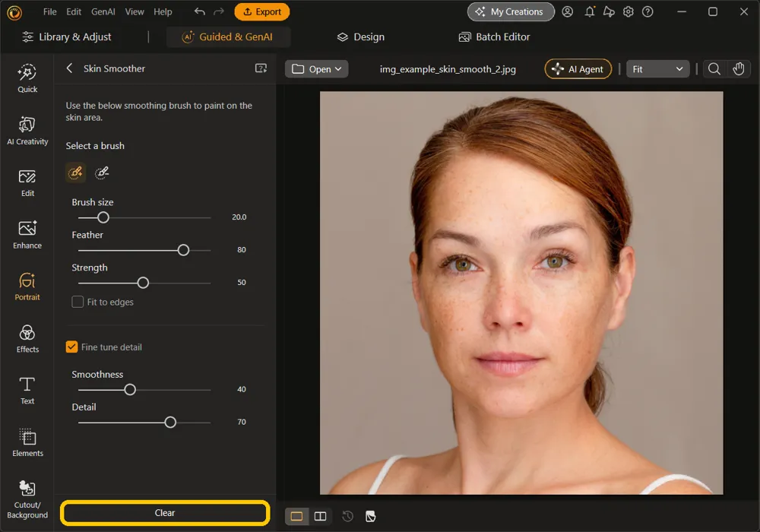Launch the AI Agent

pos(578,69)
